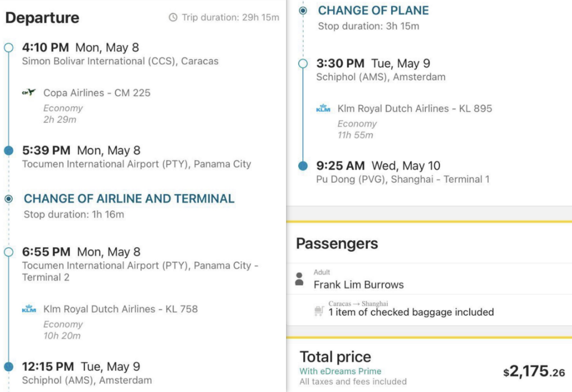572x392 pixels.
Task: Select the Panama City 5:39 PM arrival dot
Action: click(x=9, y=151)
